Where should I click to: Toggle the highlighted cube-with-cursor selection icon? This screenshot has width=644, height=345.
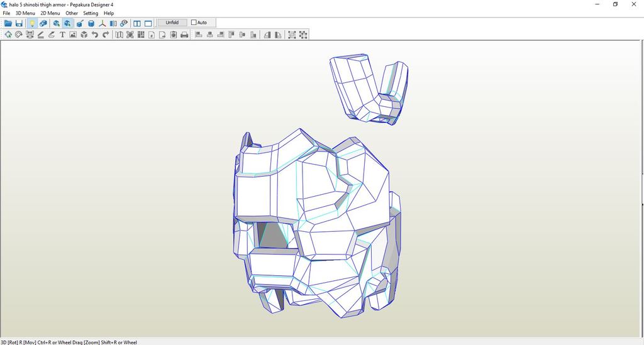point(67,23)
